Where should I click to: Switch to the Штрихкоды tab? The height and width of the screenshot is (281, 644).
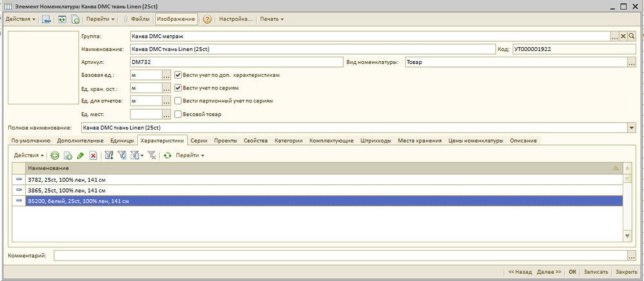pos(376,140)
